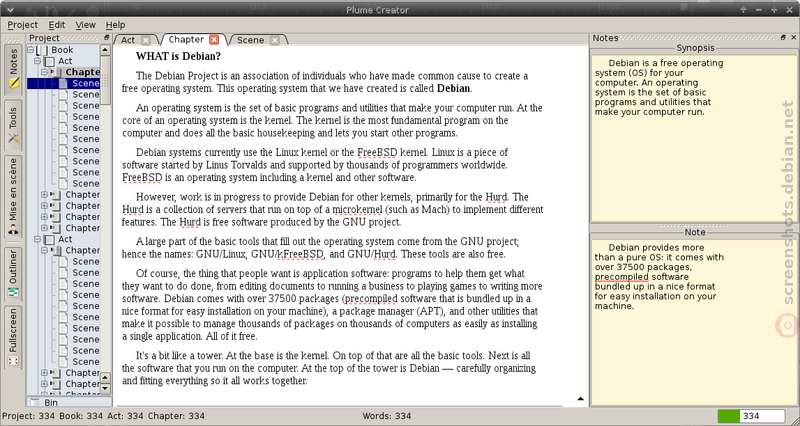The height and width of the screenshot is (426, 800).
Task: Select the Book item in Project tree
Action: coord(62,50)
